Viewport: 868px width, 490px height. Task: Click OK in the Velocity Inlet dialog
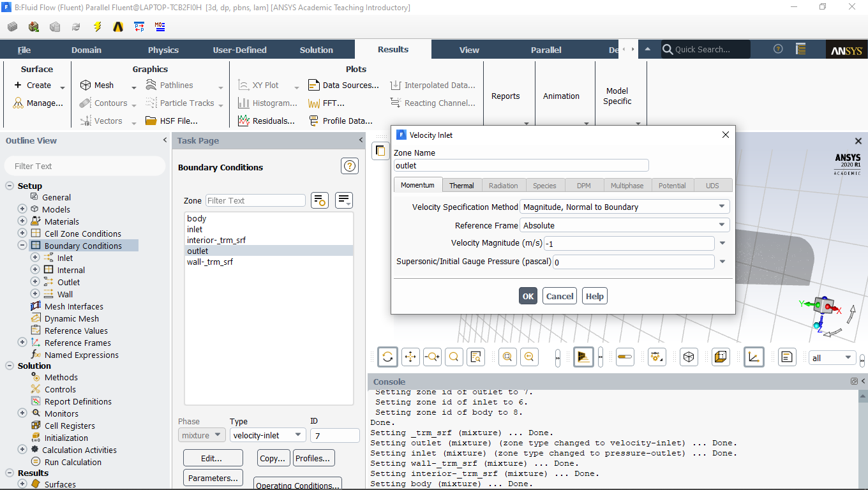point(528,296)
